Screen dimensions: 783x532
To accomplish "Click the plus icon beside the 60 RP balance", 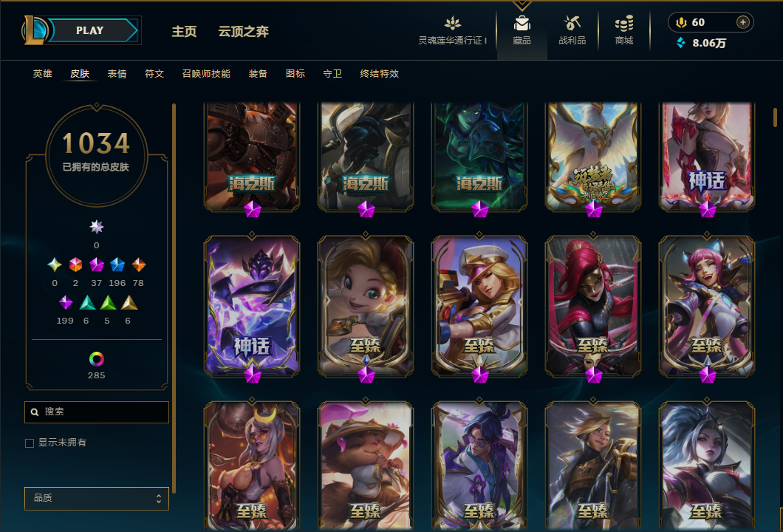I will coord(742,22).
